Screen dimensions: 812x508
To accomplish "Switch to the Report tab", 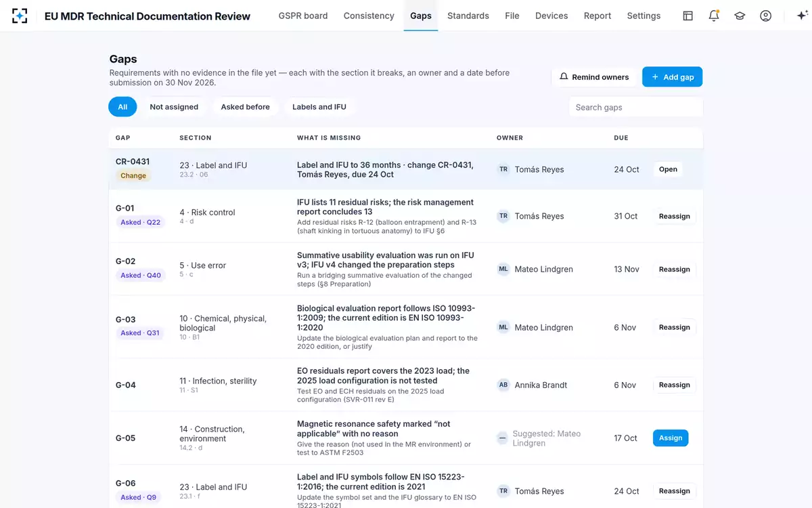I will point(597,16).
